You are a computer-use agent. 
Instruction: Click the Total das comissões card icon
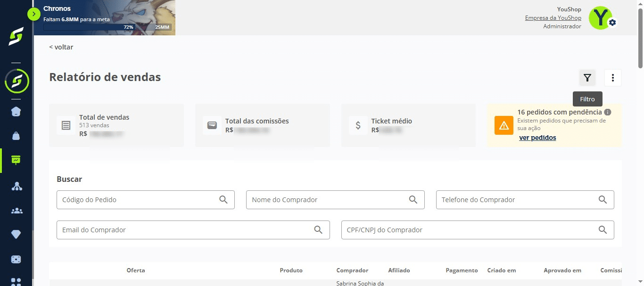[212, 125]
